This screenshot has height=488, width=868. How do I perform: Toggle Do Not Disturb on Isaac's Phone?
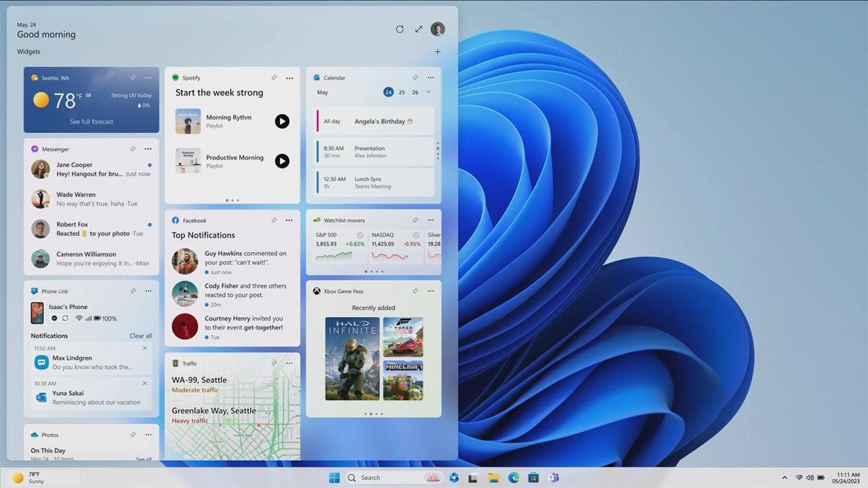tap(54, 318)
